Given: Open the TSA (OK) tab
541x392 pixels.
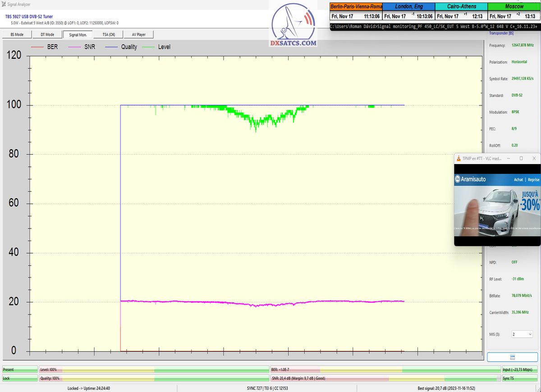Looking at the screenshot, I should 109,34.
